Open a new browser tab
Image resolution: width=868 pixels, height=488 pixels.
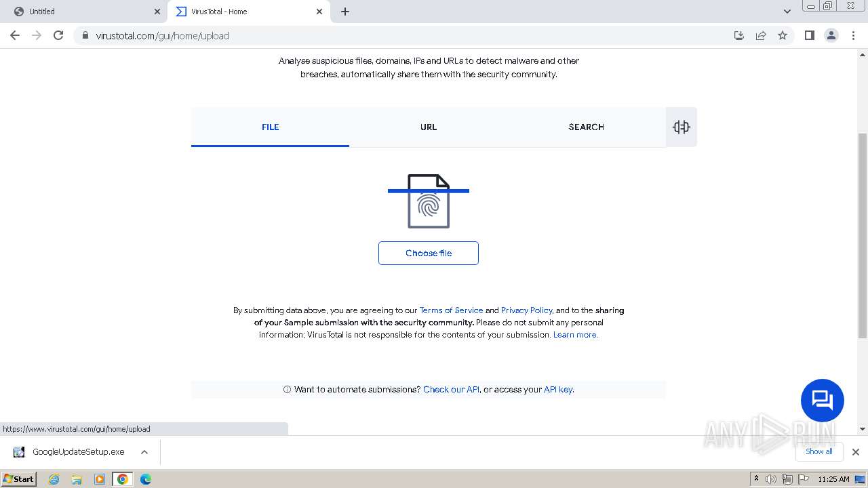345,12
